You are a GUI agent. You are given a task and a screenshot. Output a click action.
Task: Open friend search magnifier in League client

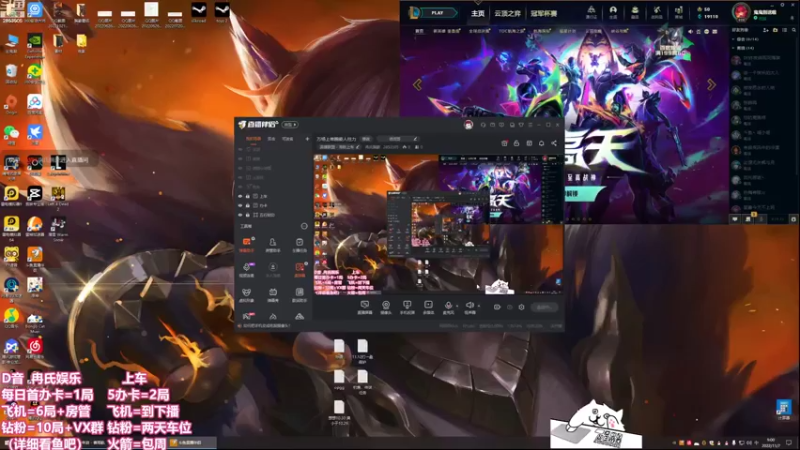point(793,31)
